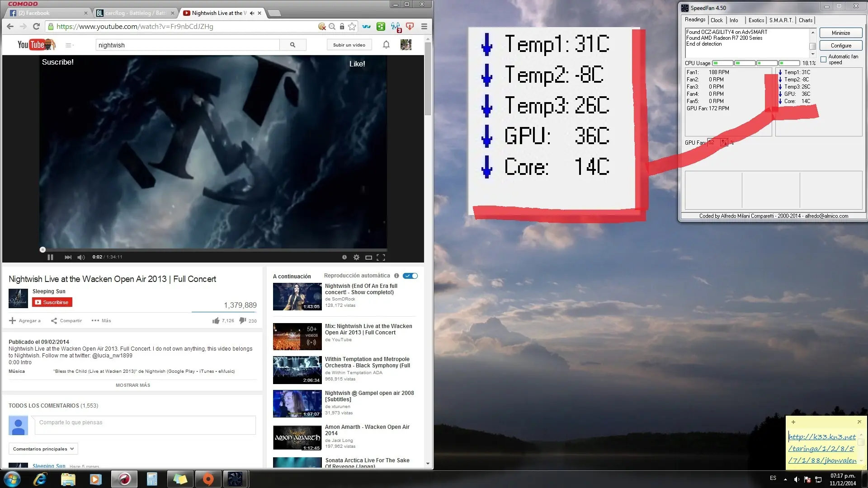
Task: Open the Clock tab in SpeedFan
Action: 717,20
